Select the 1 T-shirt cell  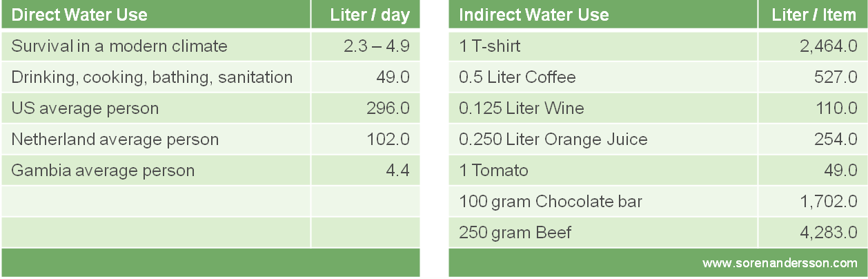tap(490, 46)
